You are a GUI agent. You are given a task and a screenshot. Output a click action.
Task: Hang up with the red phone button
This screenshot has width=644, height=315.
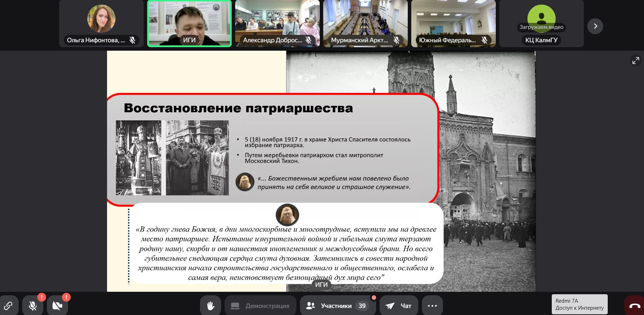click(634, 305)
